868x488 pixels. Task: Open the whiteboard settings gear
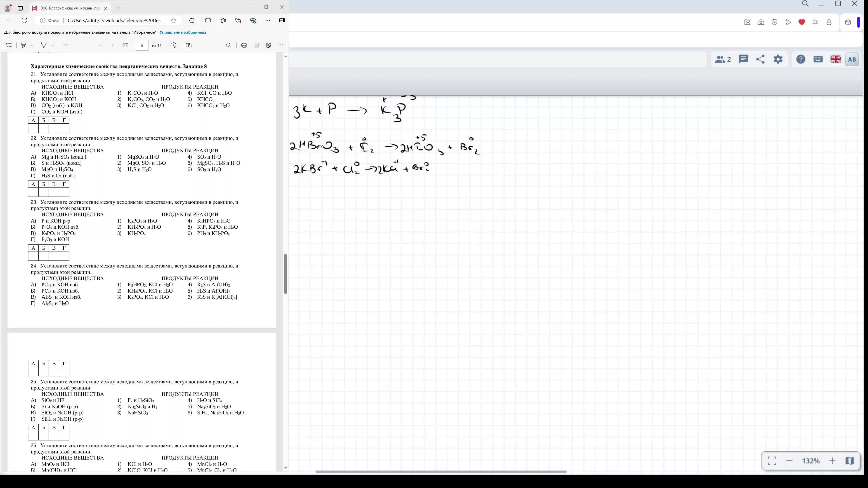click(778, 59)
